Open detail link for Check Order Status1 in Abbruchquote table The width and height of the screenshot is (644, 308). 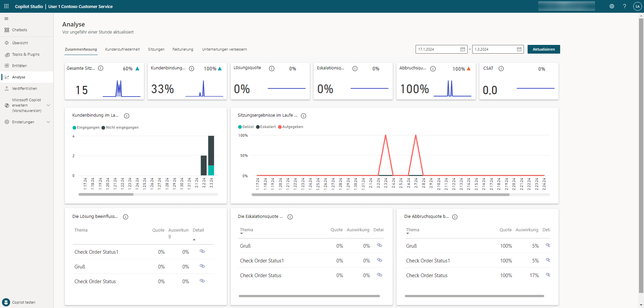click(x=548, y=260)
